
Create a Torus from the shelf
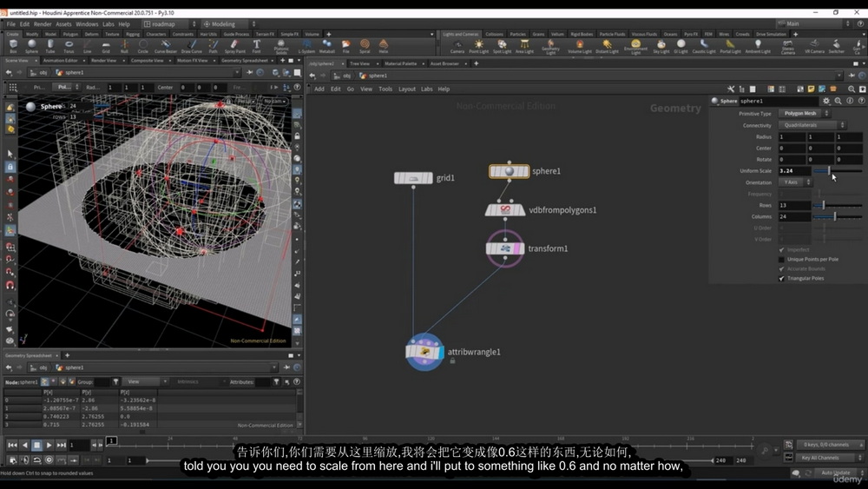[69, 46]
